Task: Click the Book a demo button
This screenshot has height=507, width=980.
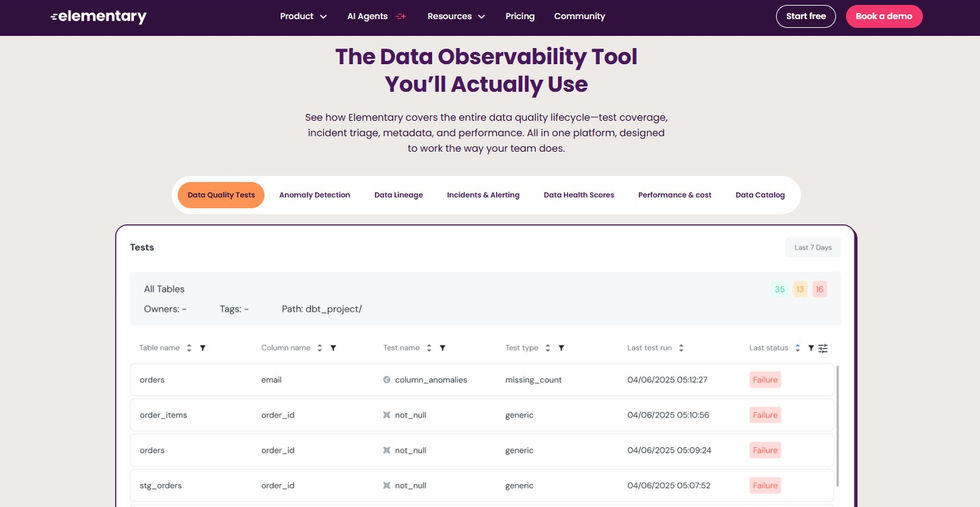Action: tap(884, 16)
